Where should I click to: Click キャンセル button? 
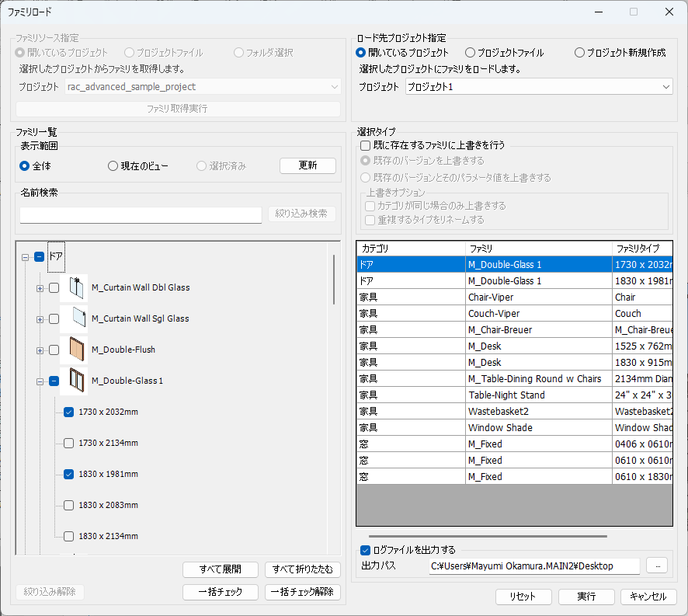point(648,597)
